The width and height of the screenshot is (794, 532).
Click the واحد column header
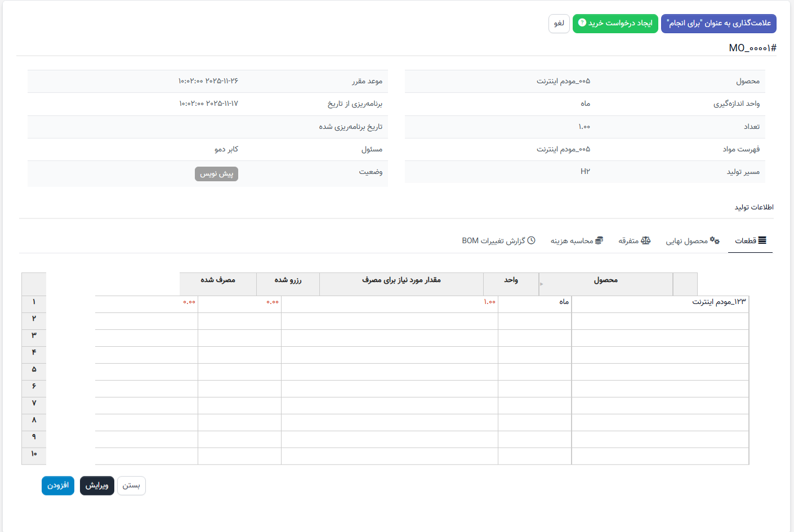[x=511, y=284]
